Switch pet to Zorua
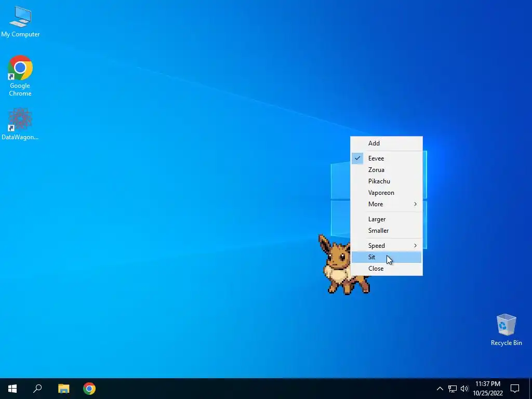The image size is (532, 399). click(387, 170)
